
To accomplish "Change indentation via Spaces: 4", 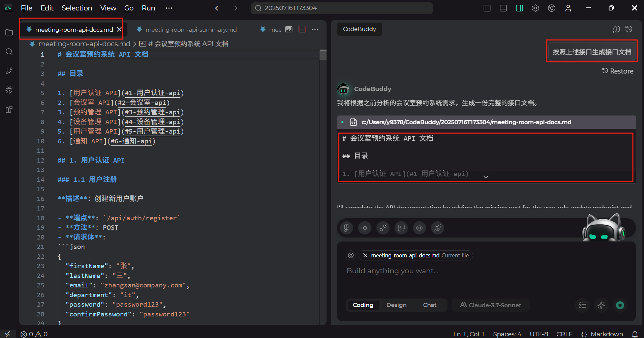I will (507, 334).
